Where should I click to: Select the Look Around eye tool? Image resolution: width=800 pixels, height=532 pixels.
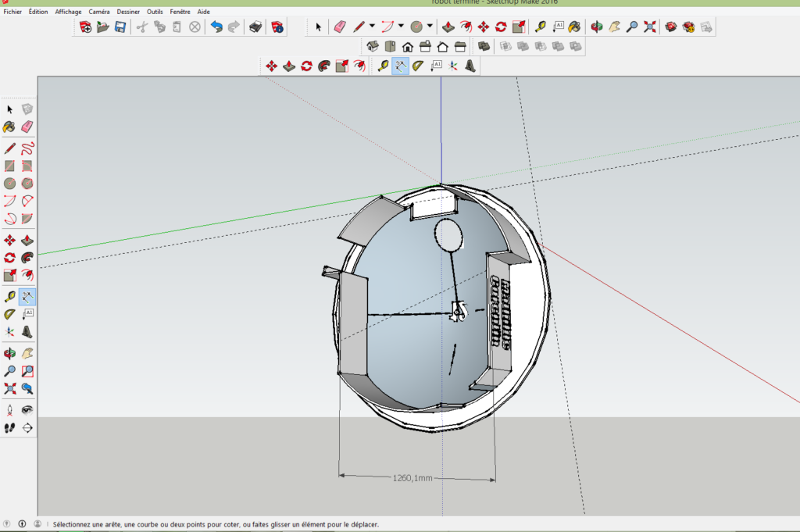tap(27, 410)
